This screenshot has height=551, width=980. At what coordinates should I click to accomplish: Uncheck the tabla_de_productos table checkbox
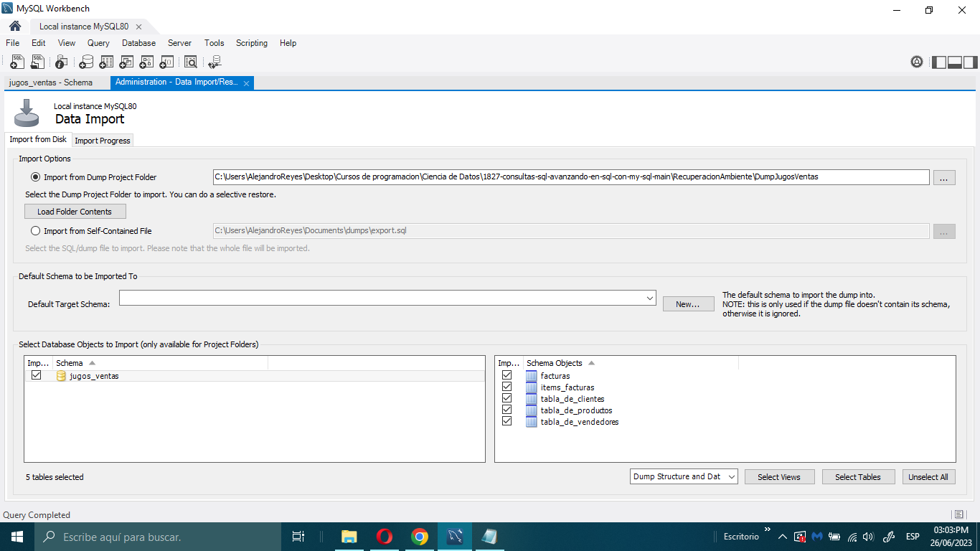pos(507,410)
